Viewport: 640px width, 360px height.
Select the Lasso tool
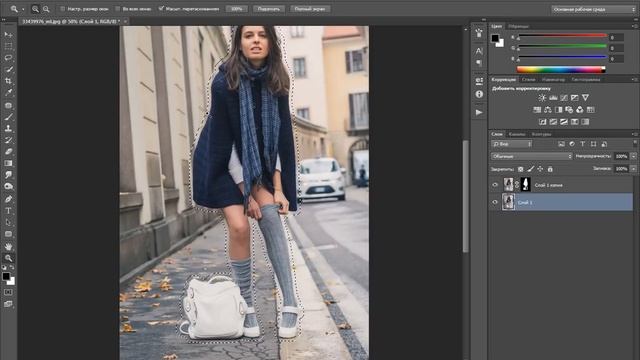[x=8, y=58]
